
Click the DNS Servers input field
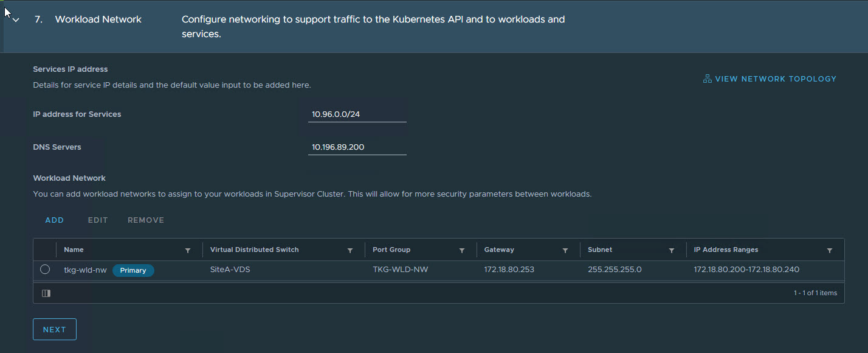point(357,147)
